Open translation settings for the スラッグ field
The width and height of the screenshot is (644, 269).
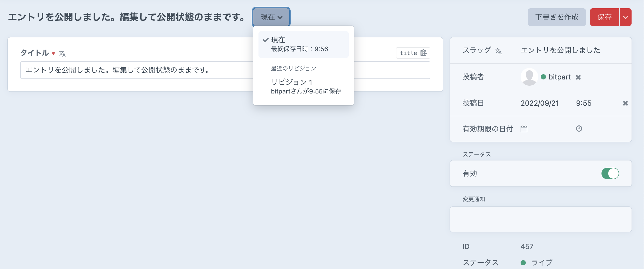pos(499,51)
